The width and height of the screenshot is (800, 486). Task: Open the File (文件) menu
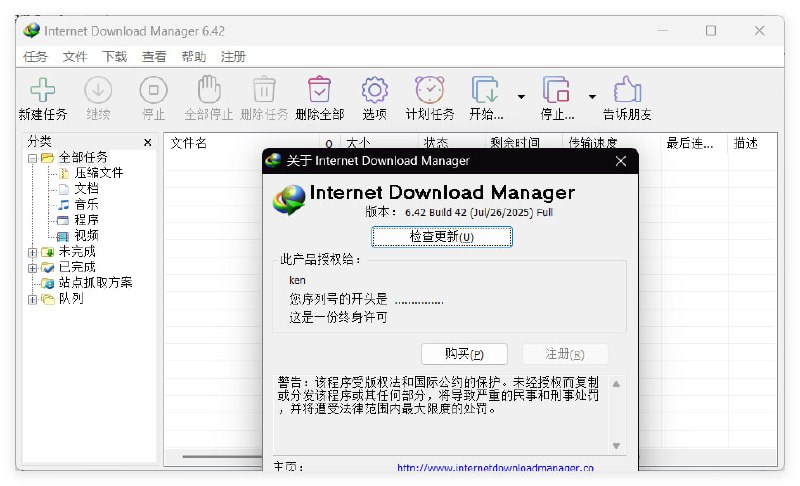pos(74,57)
